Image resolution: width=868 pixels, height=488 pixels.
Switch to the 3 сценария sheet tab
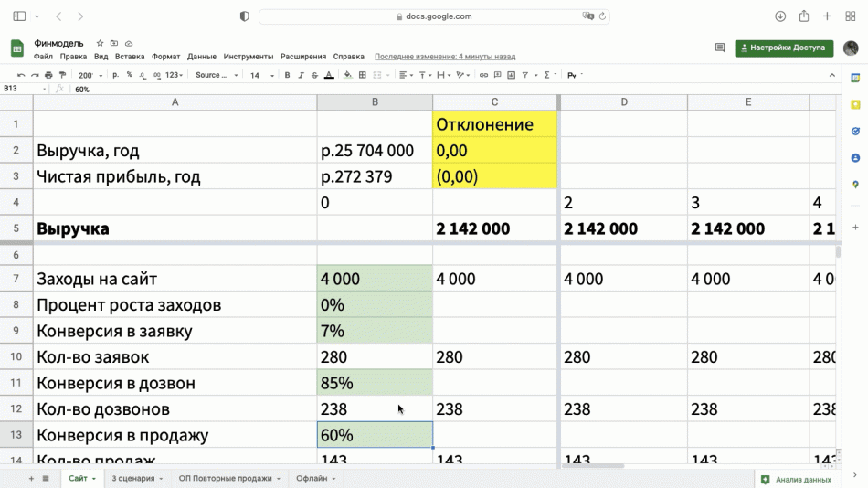coord(134,478)
